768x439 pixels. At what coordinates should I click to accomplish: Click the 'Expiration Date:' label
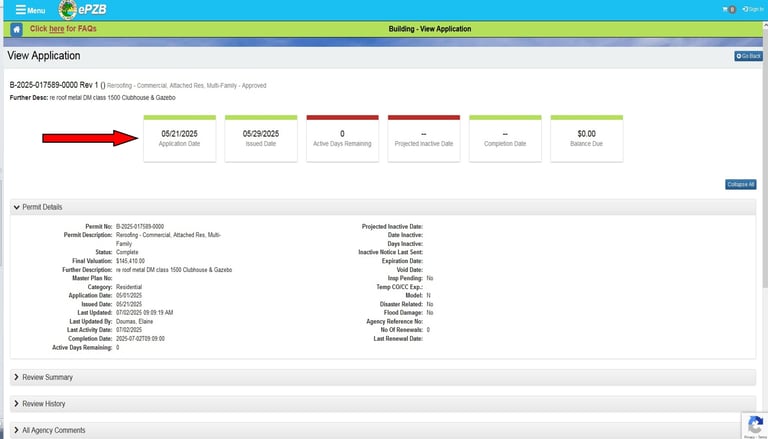(402, 261)
